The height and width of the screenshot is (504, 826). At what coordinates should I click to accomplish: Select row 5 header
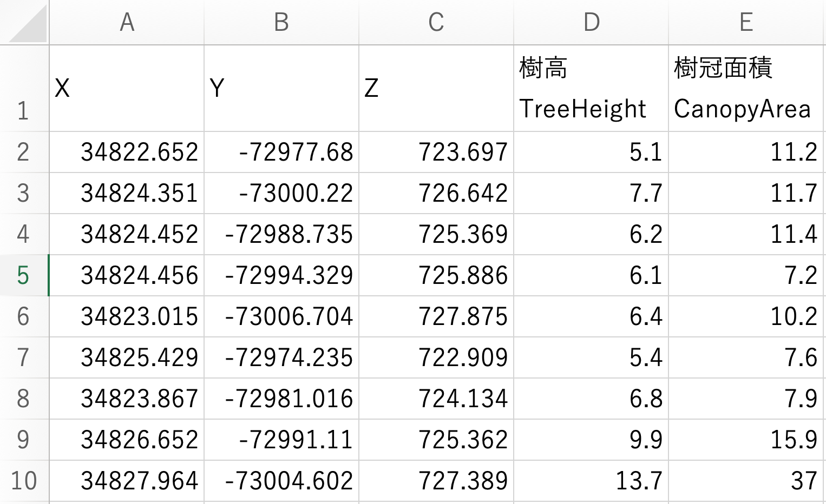(x=24, y=275)
